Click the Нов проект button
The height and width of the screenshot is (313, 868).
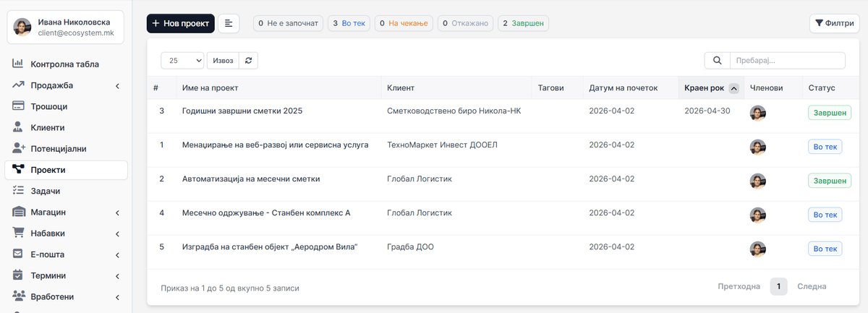(181, 24)
